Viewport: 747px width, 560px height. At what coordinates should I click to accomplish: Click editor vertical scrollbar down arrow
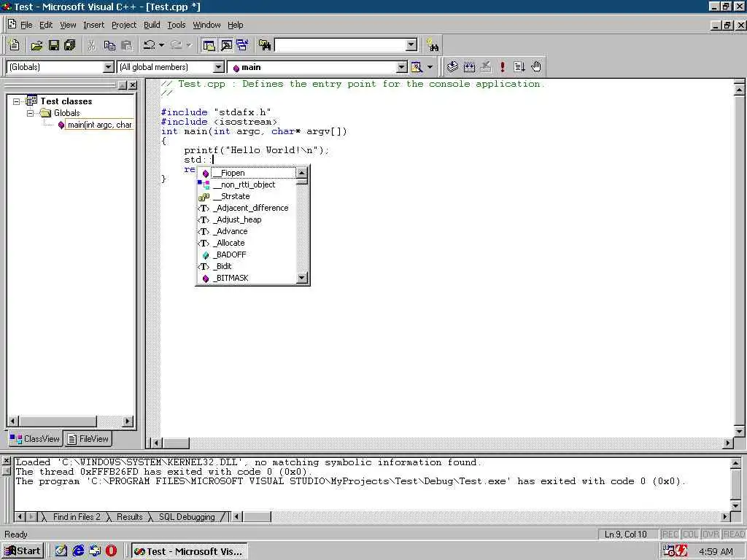point(739,432)
